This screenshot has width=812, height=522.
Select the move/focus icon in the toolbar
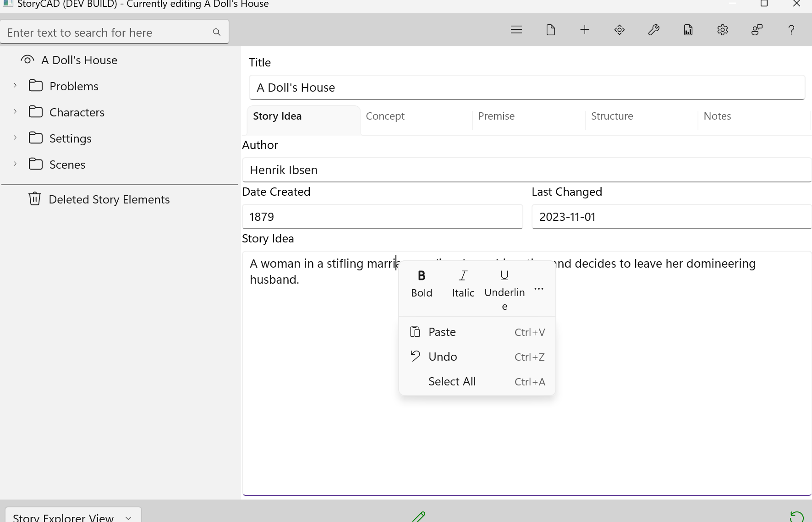coord(619,29)
